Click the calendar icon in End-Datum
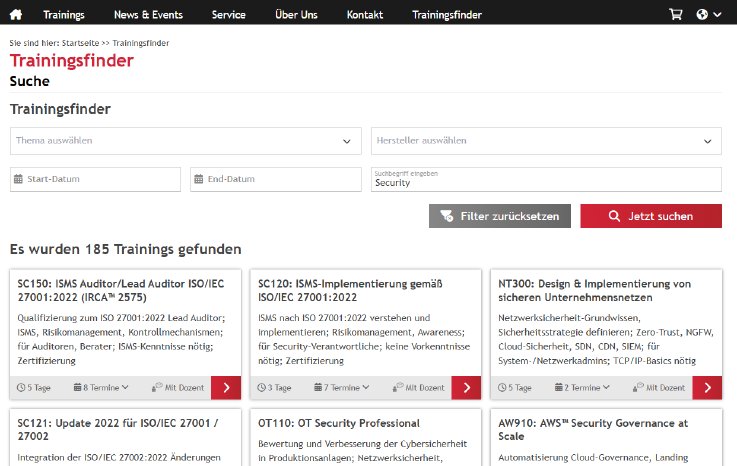The image size is (737, 466). pyautogui.click(x=199, y=179)
